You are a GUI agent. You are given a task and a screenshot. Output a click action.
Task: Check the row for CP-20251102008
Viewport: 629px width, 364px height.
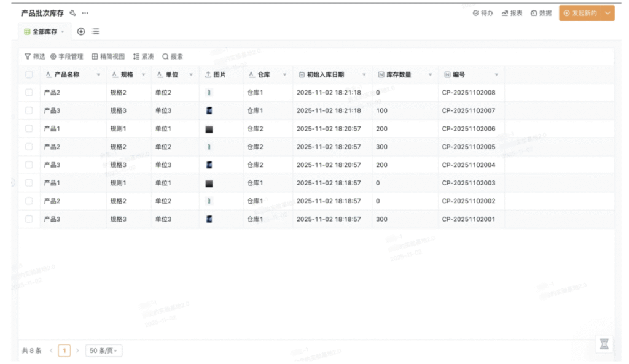click(x=29, y=93)
